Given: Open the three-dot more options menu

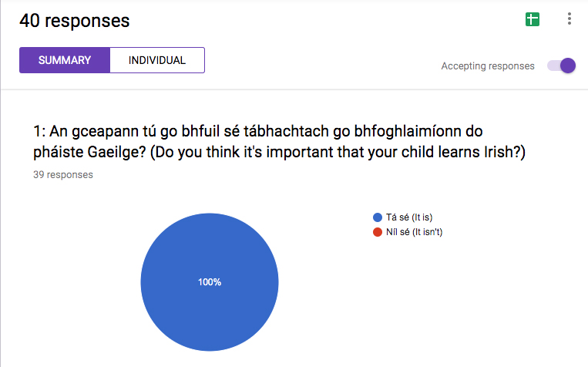Looking at the screenshot, I should 570,19.
